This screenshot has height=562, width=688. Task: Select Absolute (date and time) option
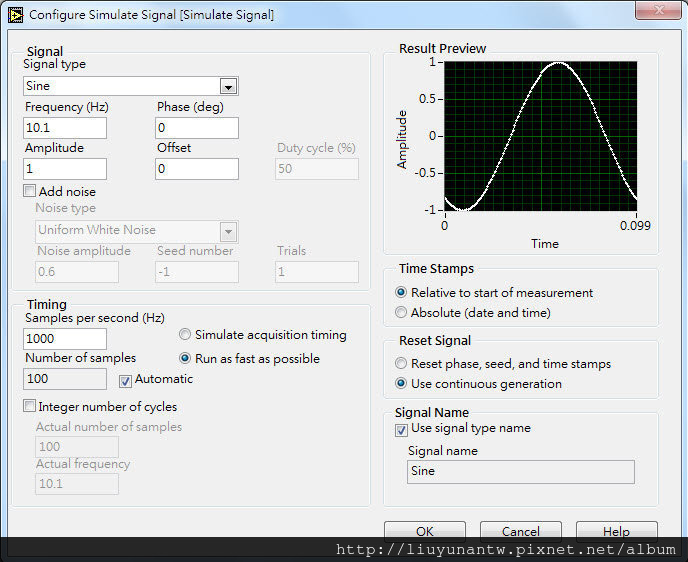(x=401, y=312)
